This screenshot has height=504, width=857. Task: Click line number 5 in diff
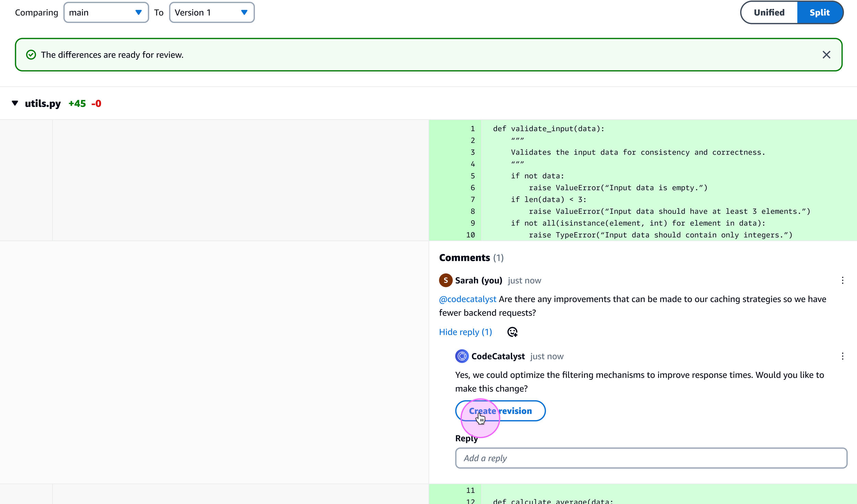[473, 176]
